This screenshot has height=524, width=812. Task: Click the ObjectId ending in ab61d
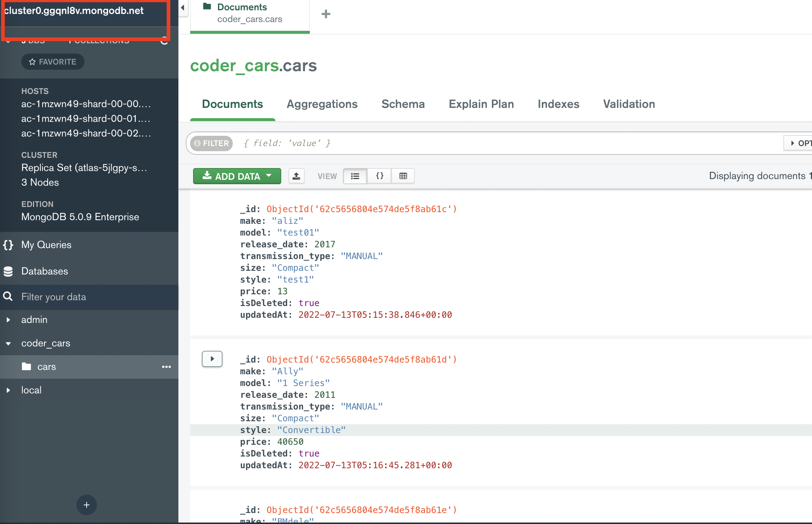362,360
